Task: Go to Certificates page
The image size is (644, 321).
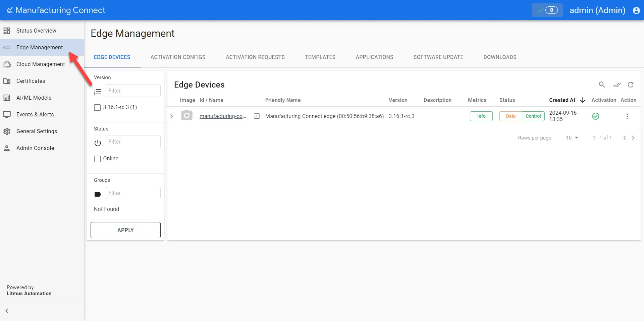Action: tap(42, 81)
